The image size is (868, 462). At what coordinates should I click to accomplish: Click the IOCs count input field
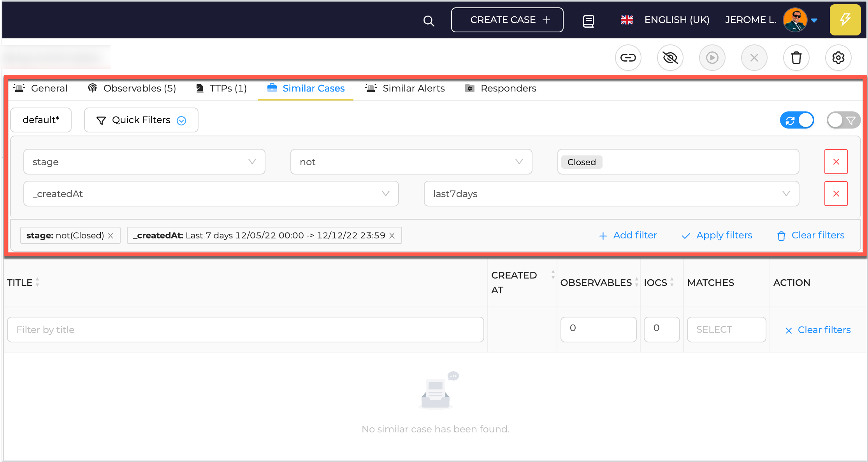(662, 330)
